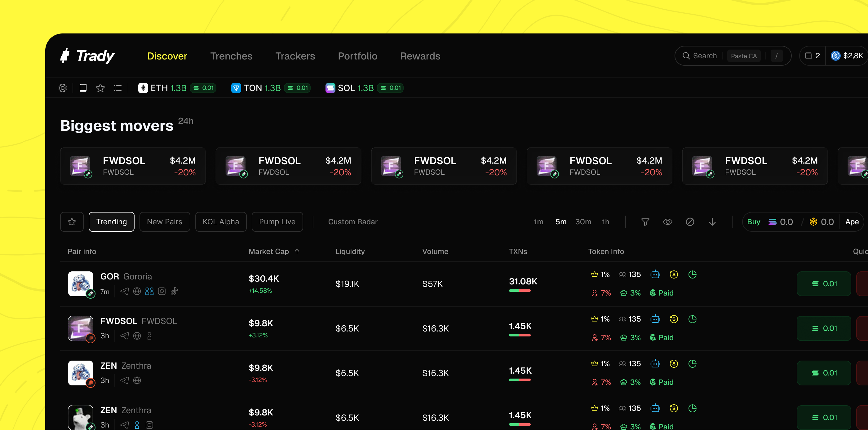
Task: Click the filter funnel icon
Action: 645,222
